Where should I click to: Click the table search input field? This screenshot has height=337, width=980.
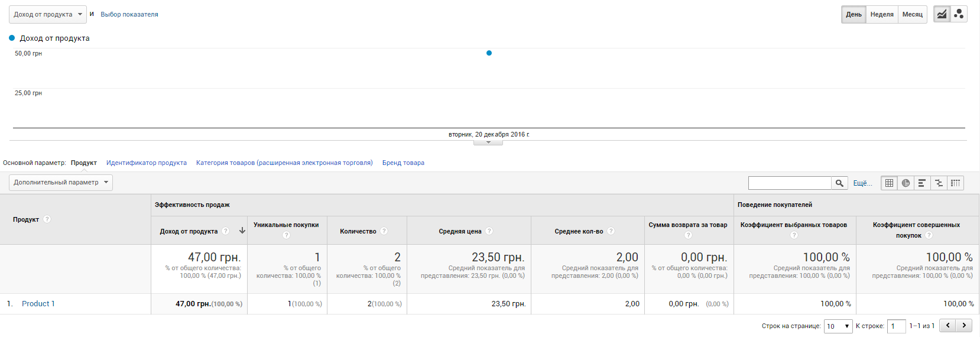790,183
